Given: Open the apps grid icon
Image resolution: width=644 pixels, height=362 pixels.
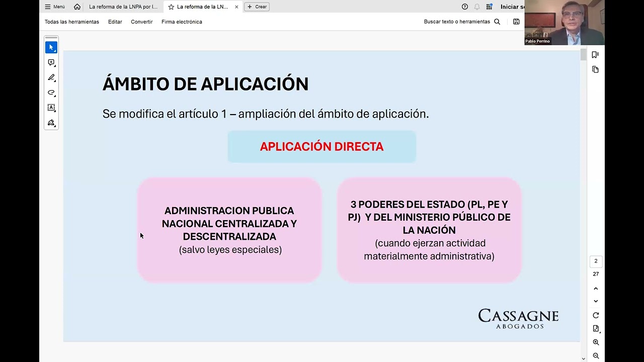Looking at the screenshot, I should point(489,7).
